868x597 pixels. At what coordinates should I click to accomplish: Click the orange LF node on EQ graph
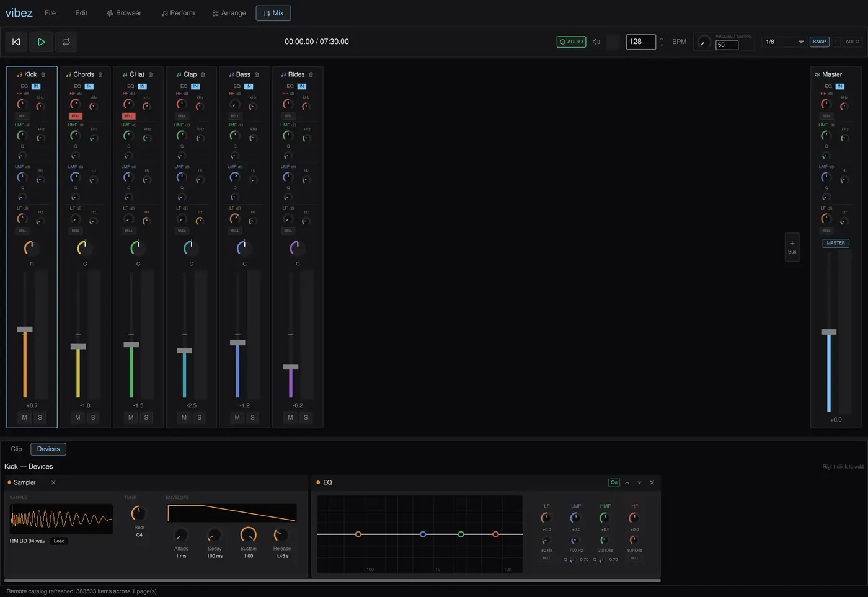coord(358,534)
